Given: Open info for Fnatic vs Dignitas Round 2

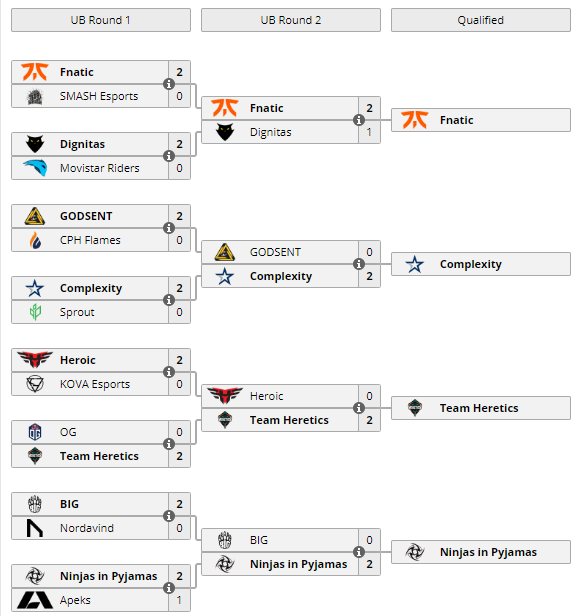Looking at the screenshot, I should point(359,120).
